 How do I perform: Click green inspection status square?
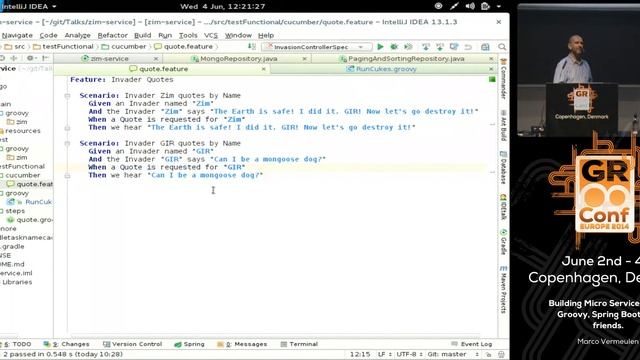[492, 79]
